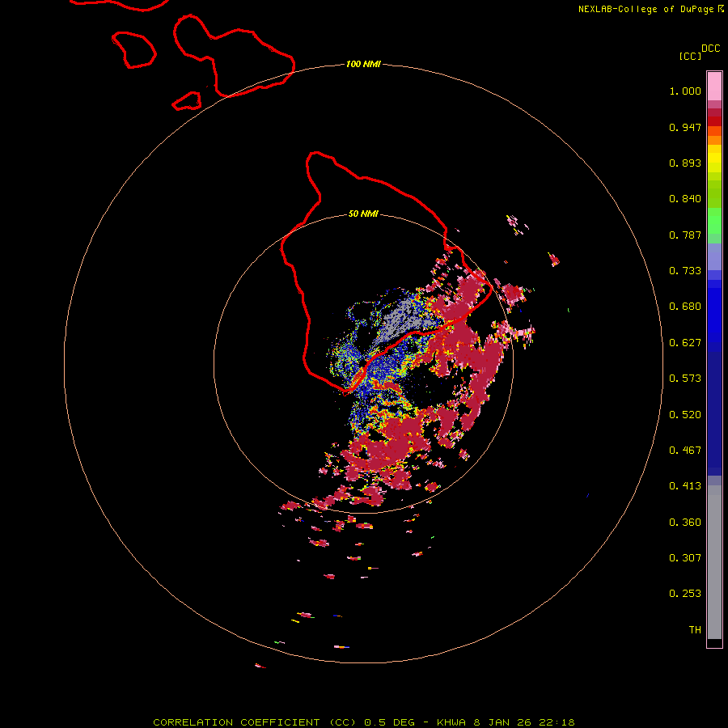This screenshot has height=728, width=728.
Task: Click the 0.840 colorbar value
Action: (685, 199)
